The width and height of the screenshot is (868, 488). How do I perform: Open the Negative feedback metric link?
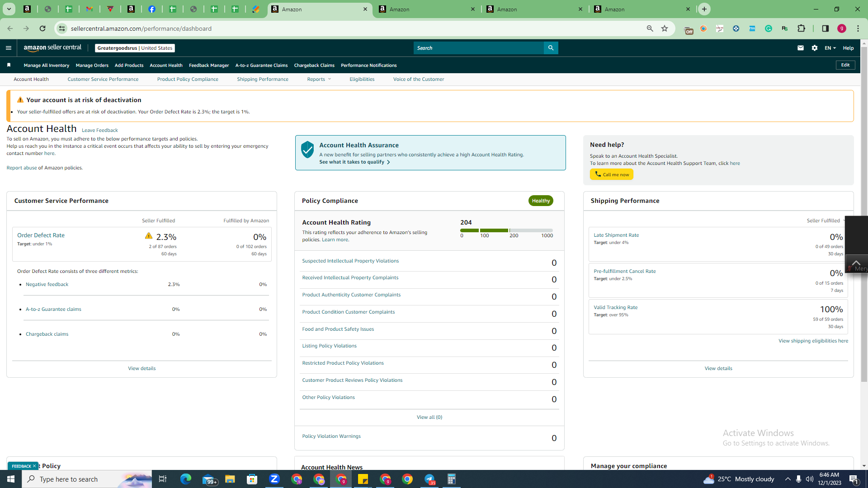[47, 284]
